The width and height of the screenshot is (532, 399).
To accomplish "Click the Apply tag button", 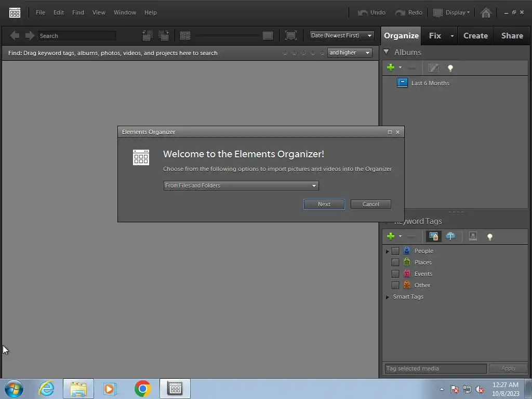I will pos(508,368).
